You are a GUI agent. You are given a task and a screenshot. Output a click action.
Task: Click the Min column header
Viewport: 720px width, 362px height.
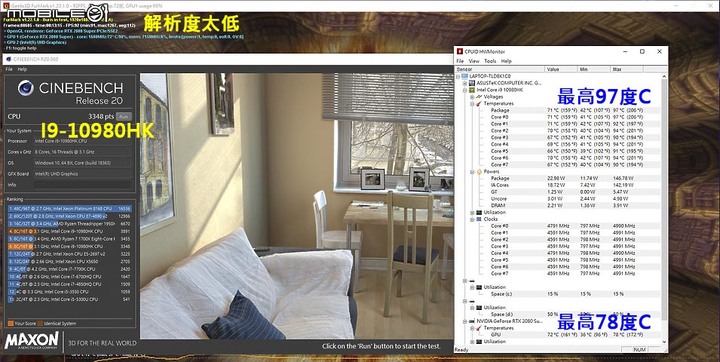coord(594,69)
